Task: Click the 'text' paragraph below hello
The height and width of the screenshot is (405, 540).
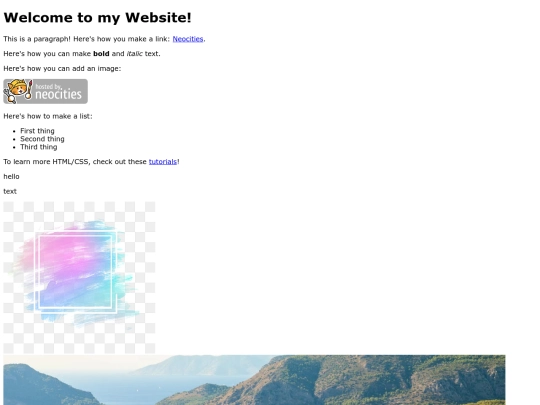Action: 10,191
